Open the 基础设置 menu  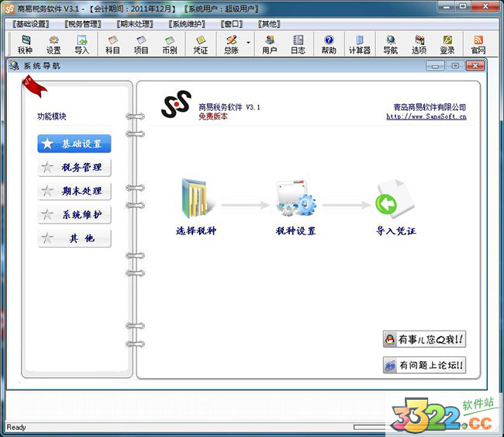(x=30, y=24)
